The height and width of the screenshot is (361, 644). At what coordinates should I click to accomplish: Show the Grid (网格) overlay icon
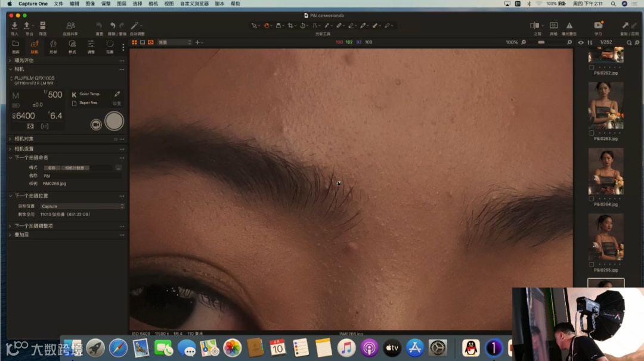[x=553, y=26]
